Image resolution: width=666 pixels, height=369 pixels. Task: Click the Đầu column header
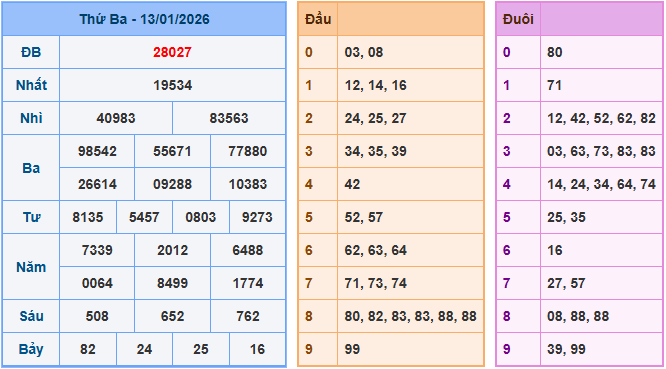point(318,19)
